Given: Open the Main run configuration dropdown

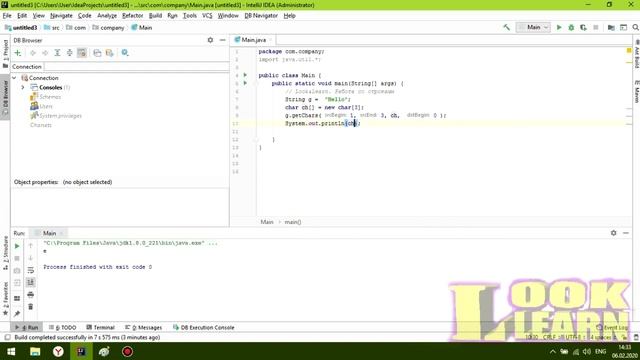Looking at the screenshot, I should point(533,27).
